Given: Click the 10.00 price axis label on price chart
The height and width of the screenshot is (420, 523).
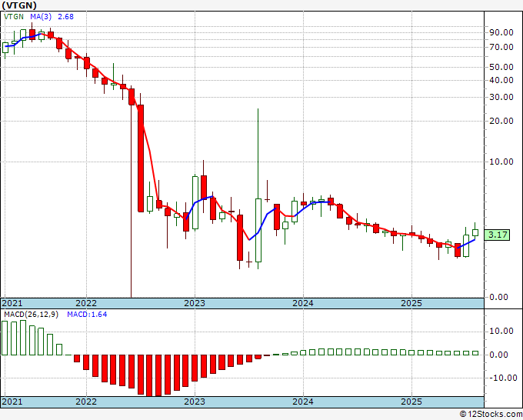Looking at the screenshot, I should point(501,162).
